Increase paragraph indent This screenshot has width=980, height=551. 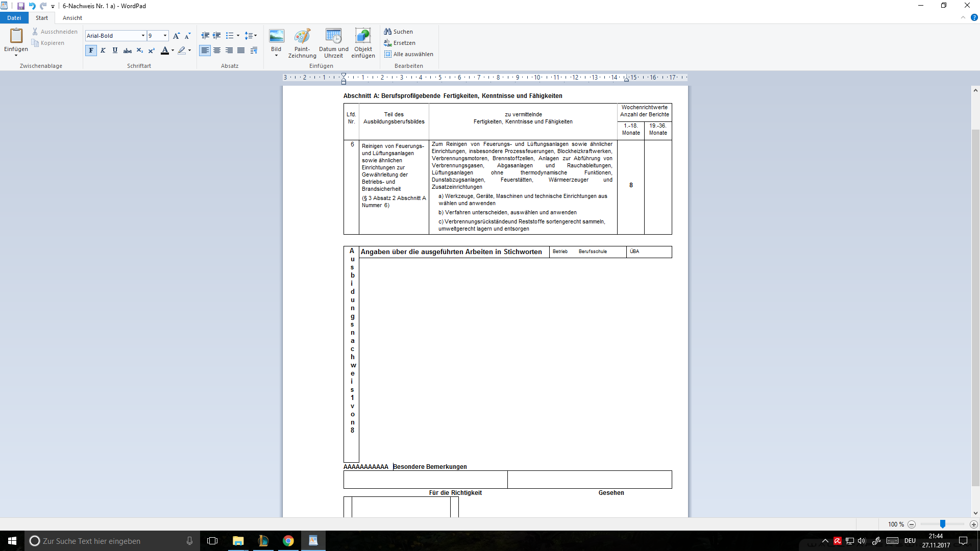[217, 36]
